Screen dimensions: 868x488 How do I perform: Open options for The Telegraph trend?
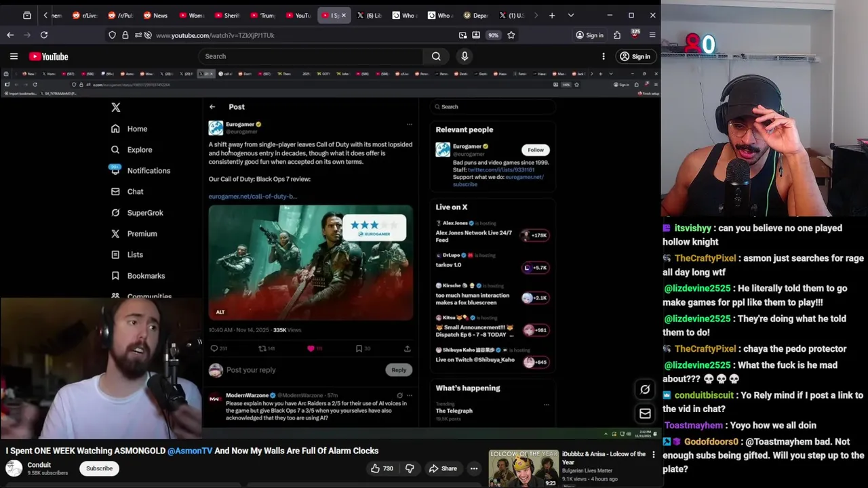click(546, 405)
